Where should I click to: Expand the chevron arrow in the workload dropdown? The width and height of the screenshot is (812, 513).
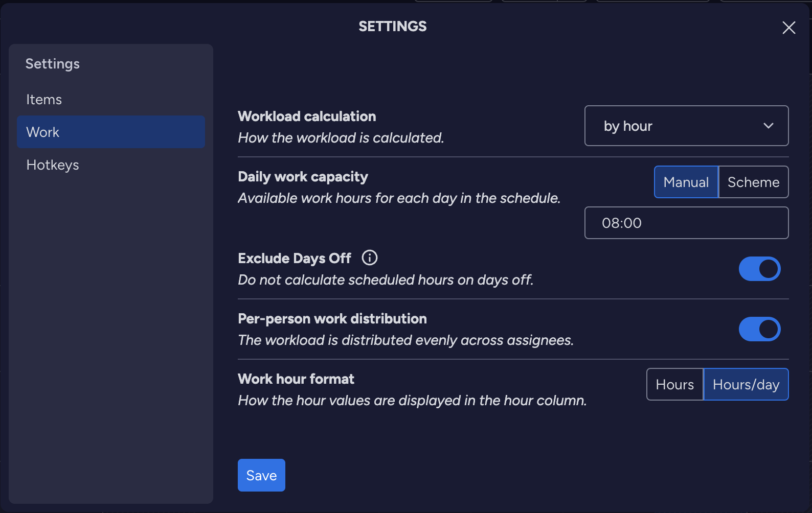point(768,126)
